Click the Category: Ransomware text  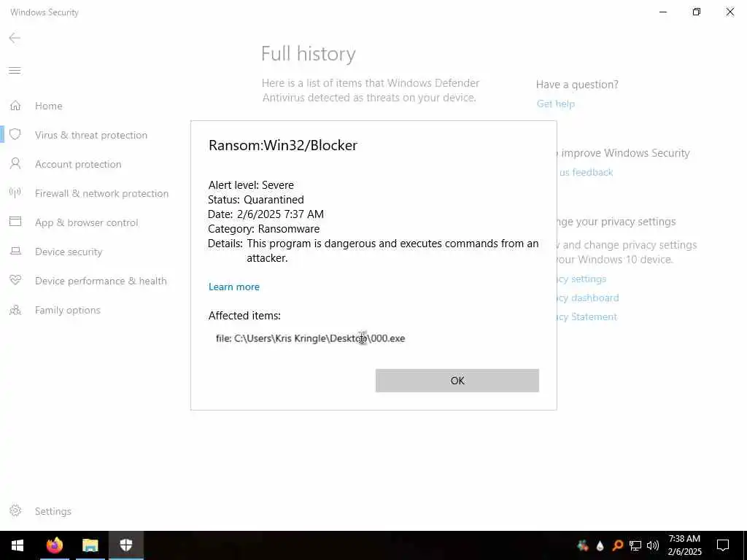(x=263, y=228)
